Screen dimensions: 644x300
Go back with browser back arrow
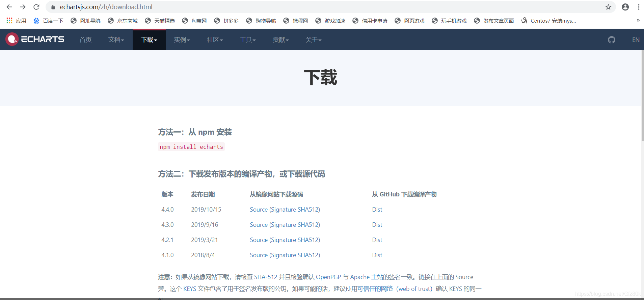coord(9,7)
